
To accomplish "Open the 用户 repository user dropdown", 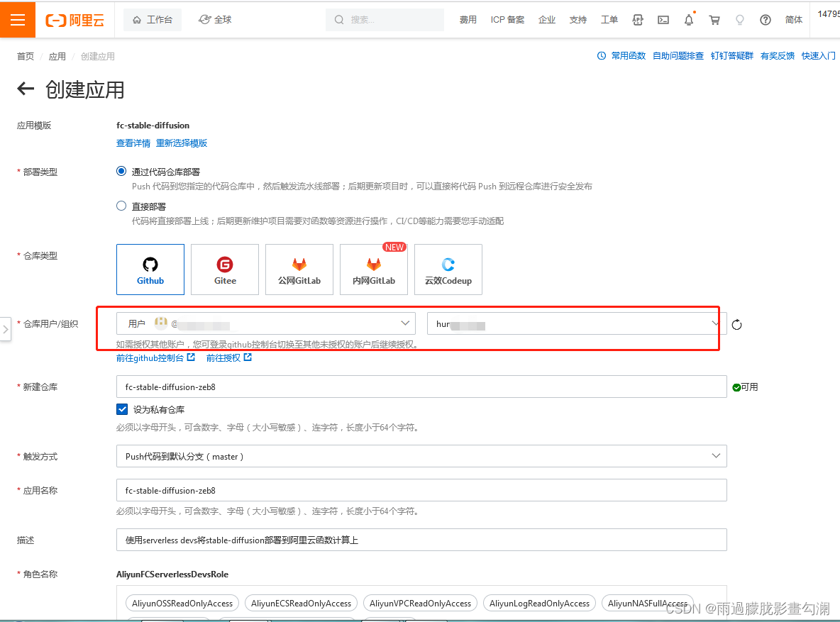I will tap(266, 323).
